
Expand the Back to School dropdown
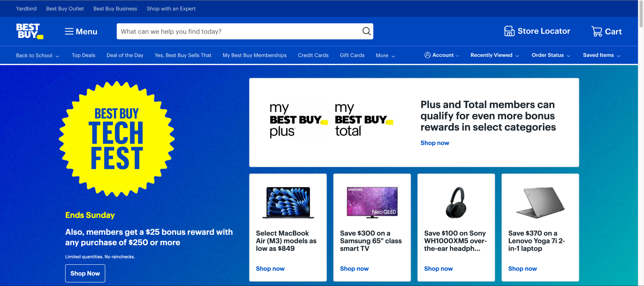37,56
